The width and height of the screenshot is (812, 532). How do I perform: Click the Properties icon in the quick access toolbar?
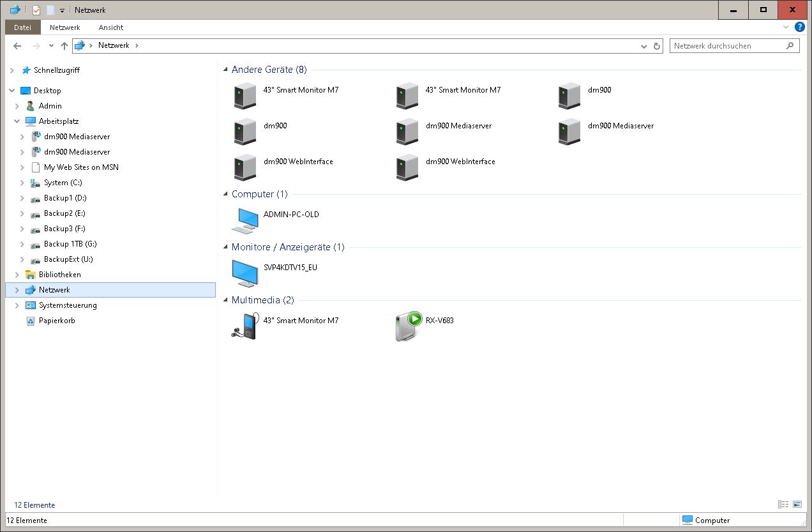tap(36, 10)
